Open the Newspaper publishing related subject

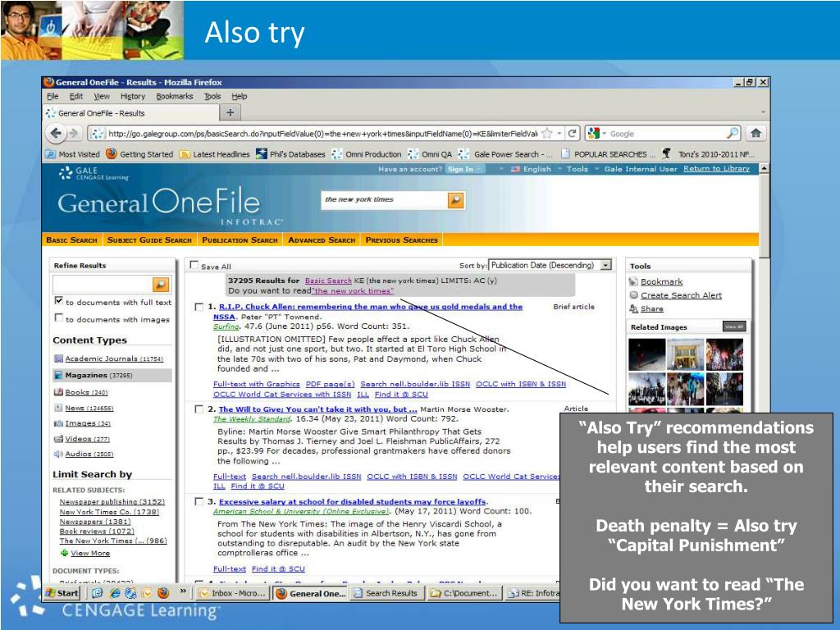click(112, 502)
